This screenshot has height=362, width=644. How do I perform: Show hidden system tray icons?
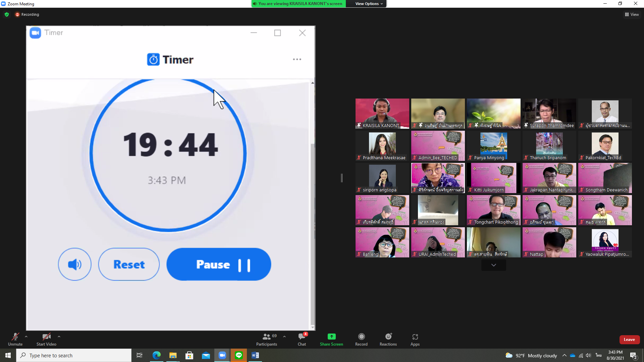pyautogui.click(x=564, y=355)
